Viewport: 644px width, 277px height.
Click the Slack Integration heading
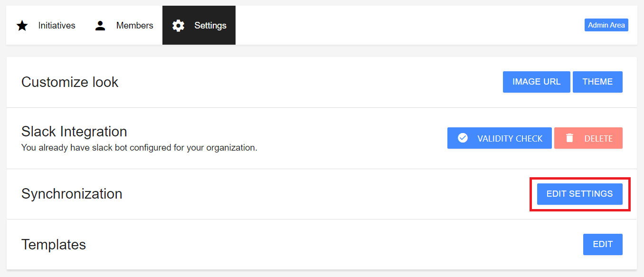coord(74,132)
